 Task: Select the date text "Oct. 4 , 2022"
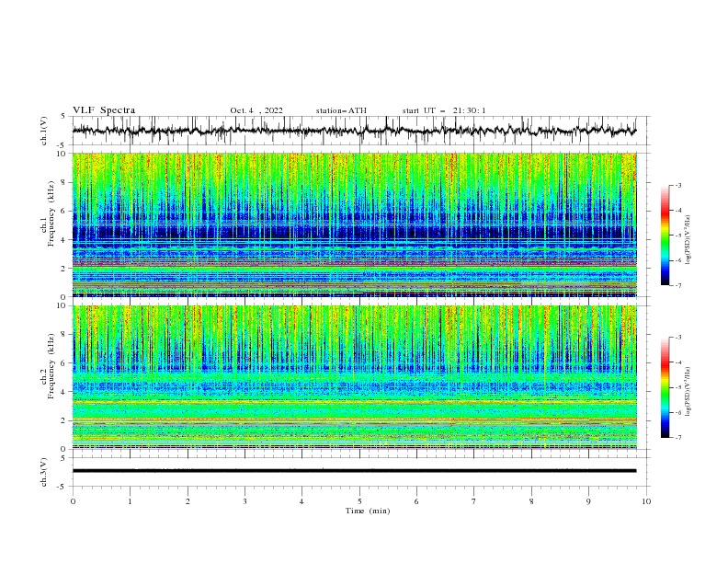(x=256, y=110)
